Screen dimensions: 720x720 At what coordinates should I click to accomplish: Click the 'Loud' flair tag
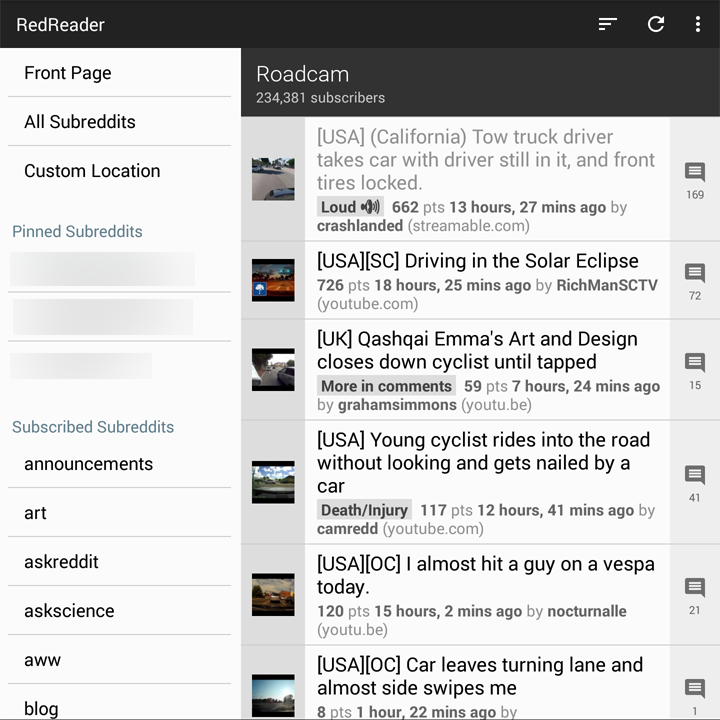[x=350, y=207]
